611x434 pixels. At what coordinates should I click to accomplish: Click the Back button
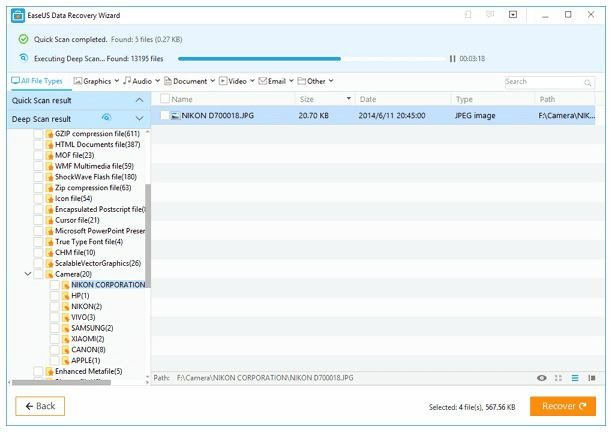click(x=40, y=406)
